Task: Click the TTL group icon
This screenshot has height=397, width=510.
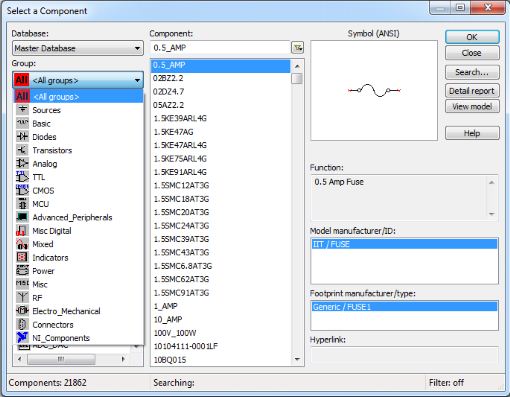Action: coord(22,177)
